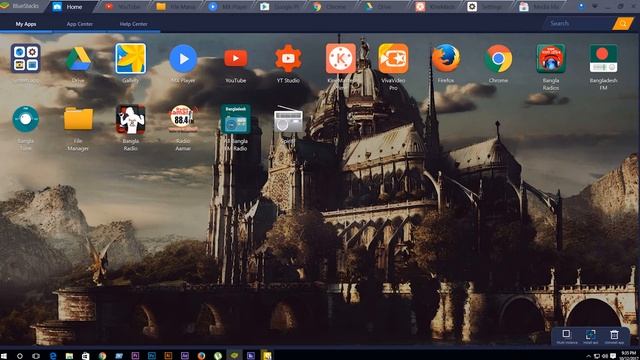Image resolution: width=640 pixels, height=360 pixels.
Task: Launch the Bangladesh FM app
Action: pos(603,58)
